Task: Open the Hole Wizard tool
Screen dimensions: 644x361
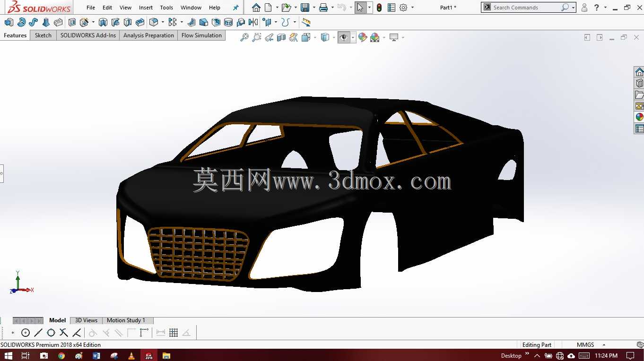Action: (x=84, y=22)
